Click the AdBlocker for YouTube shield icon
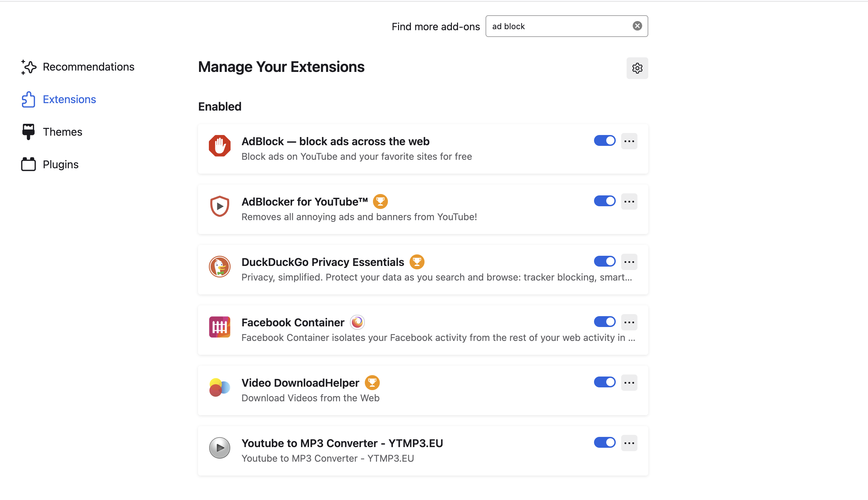Viewport: 868px width, 500px height. (x=220, y=206)
